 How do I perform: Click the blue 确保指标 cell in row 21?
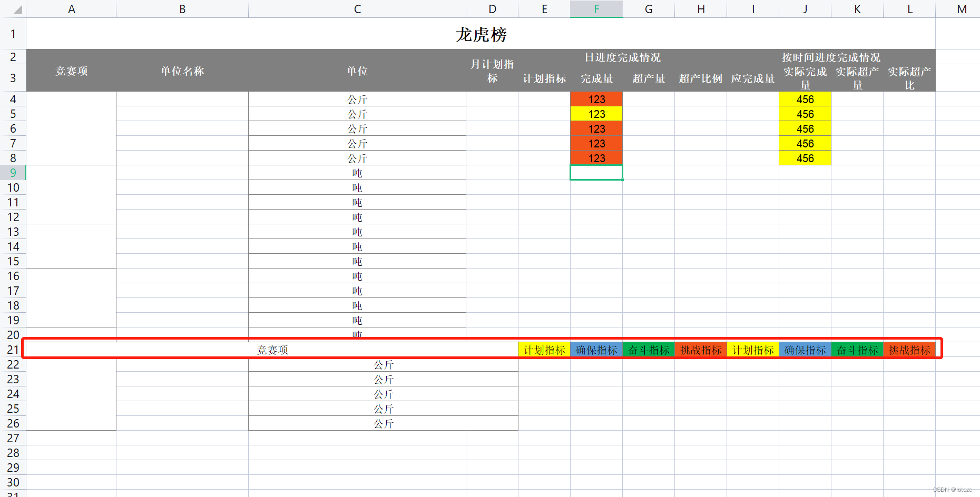coord(596,349)
